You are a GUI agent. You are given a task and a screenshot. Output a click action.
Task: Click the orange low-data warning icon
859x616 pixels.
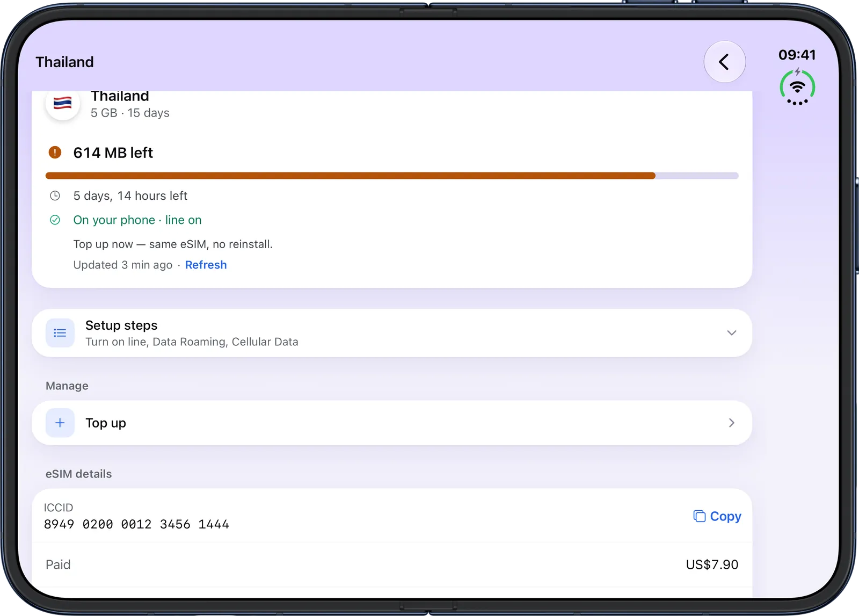[x=55, y=153]
